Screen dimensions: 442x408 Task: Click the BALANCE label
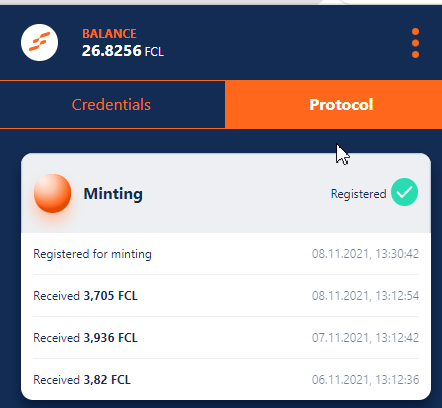(109, 34)
